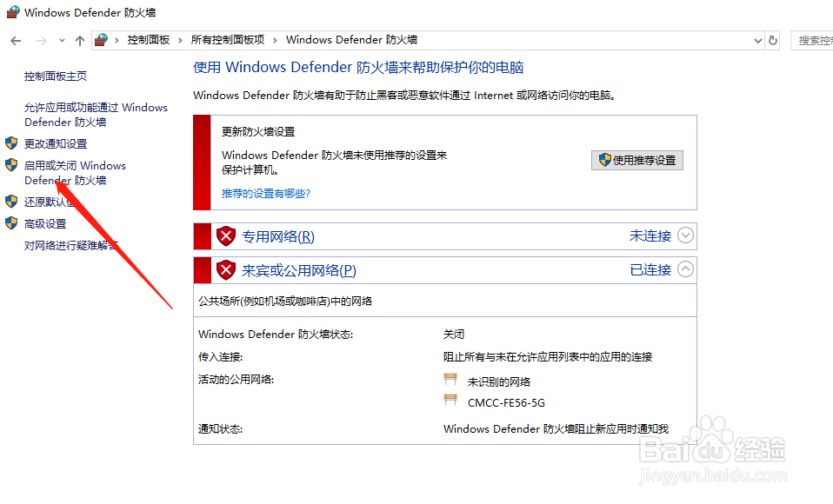Viewport: 833px width, 504px height.
Task: Click bench icon beside 未识别的网络
Action: [450, 379]
